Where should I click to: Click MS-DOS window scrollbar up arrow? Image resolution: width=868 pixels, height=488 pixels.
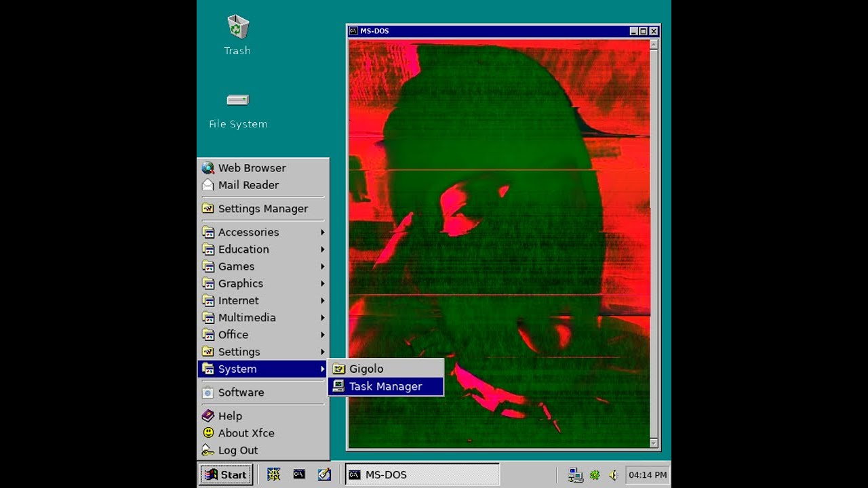[x=654, y=44]
